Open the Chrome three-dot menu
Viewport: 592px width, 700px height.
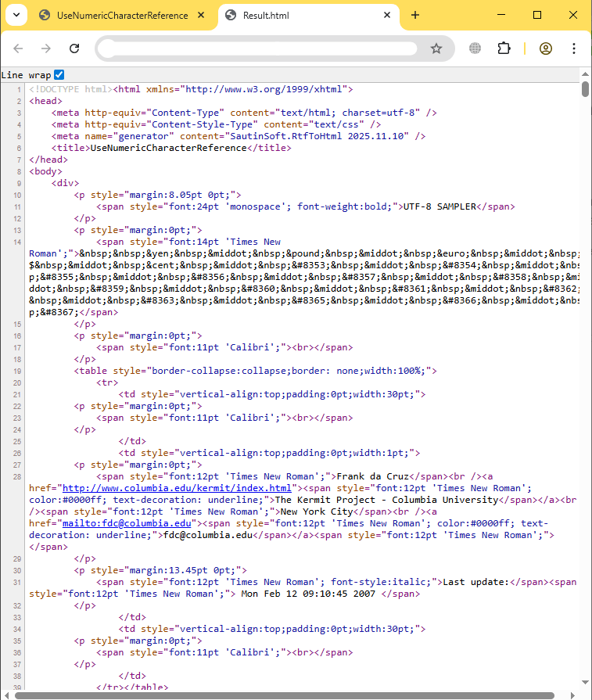pos(574,48)
